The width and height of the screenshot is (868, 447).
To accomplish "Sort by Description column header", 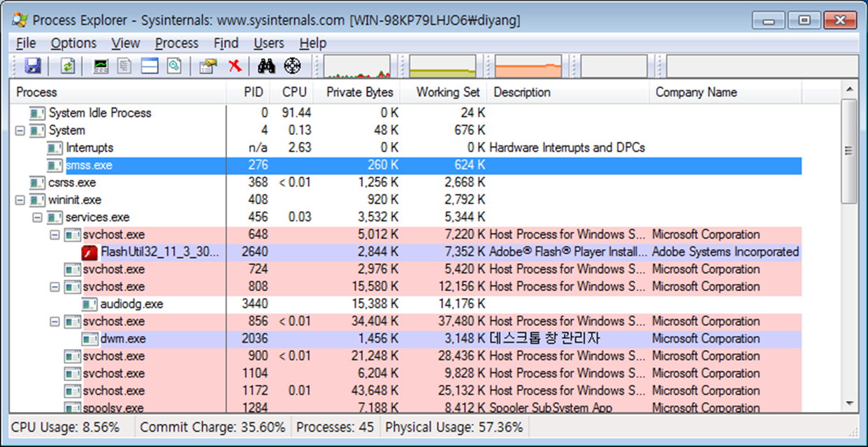I will tap(568, 92).
